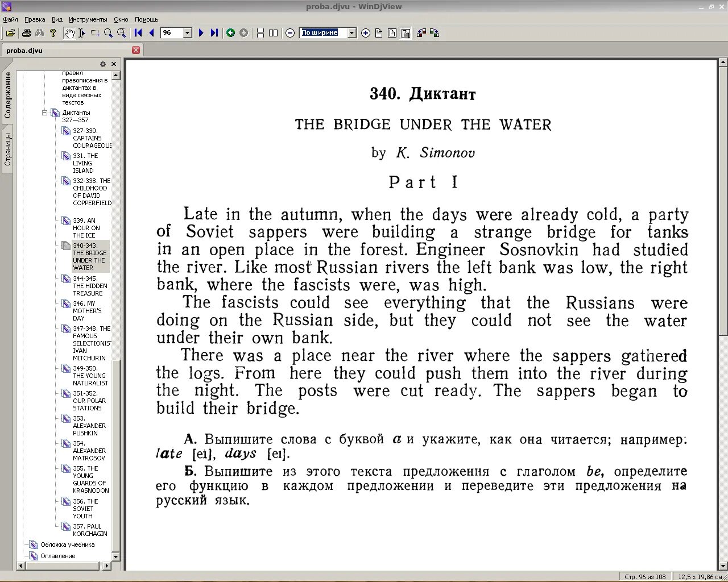Open bookmark 339 An Hour on the Ice
This screenshot has width=728, height=582.
click(86, 228)
